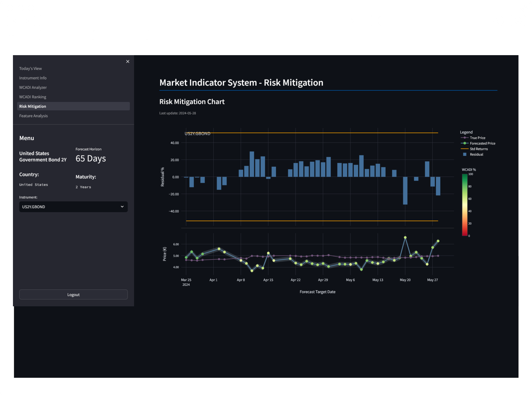The image size is (532, 396).
Task: Navigate to WCADI Ranking
Action: (x=32, y=97)
